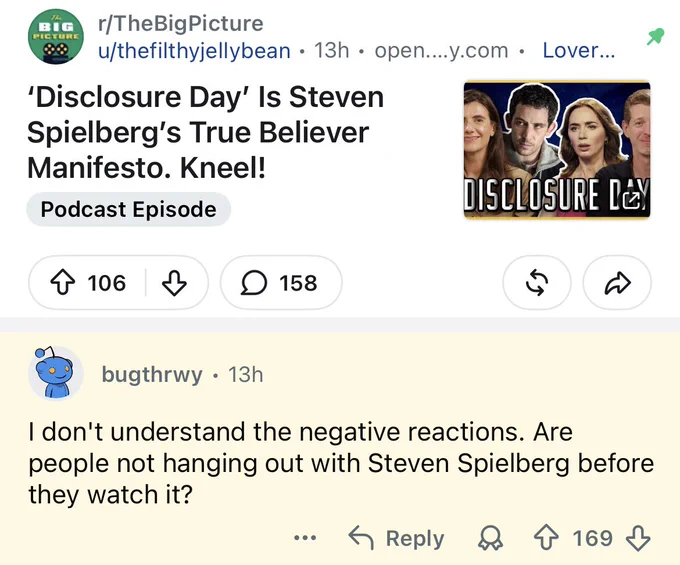Downvote the Disclosure Day post
Image resolution: width=680 pixels, height=565 pixels.
coord(174,283)
